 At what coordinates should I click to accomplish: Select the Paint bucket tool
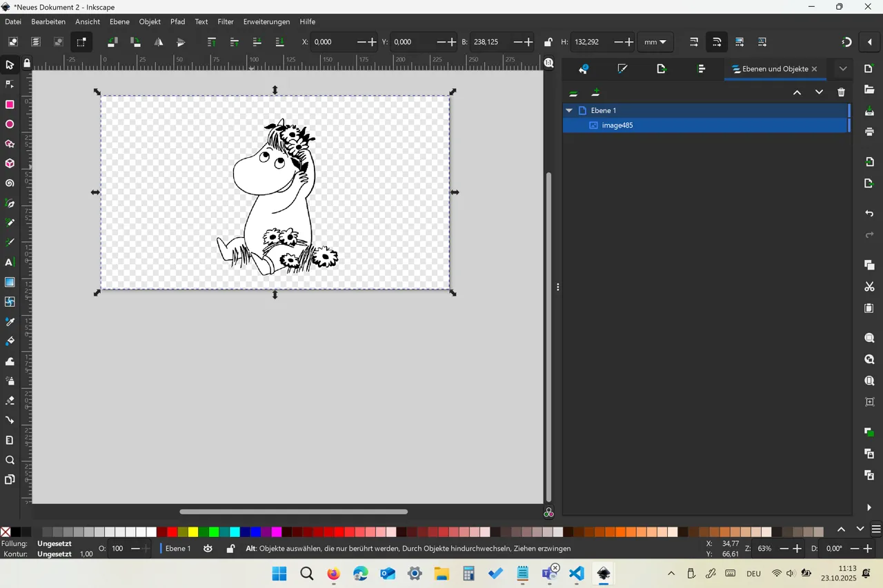pos(10,341)
